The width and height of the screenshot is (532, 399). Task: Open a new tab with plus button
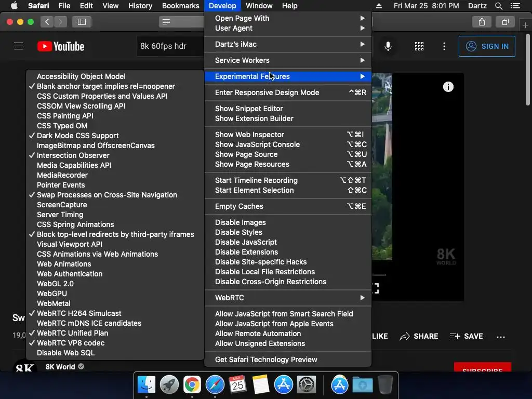point(525,25)
